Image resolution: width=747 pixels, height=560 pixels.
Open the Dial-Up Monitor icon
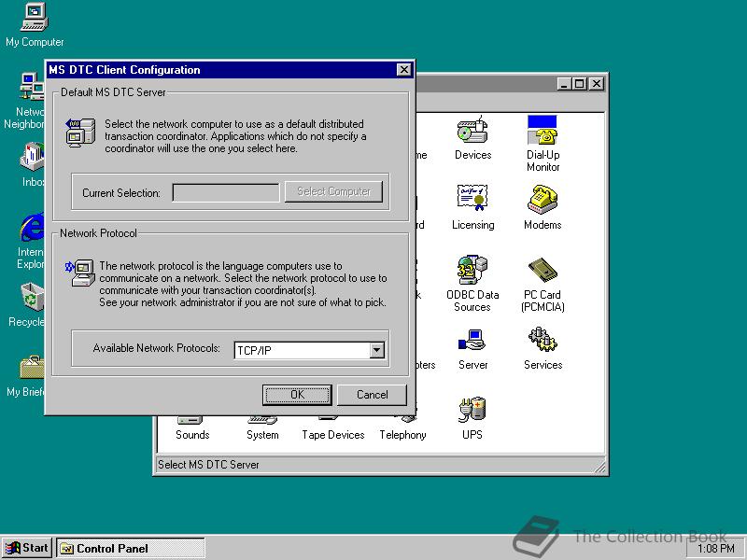[543, 144]
